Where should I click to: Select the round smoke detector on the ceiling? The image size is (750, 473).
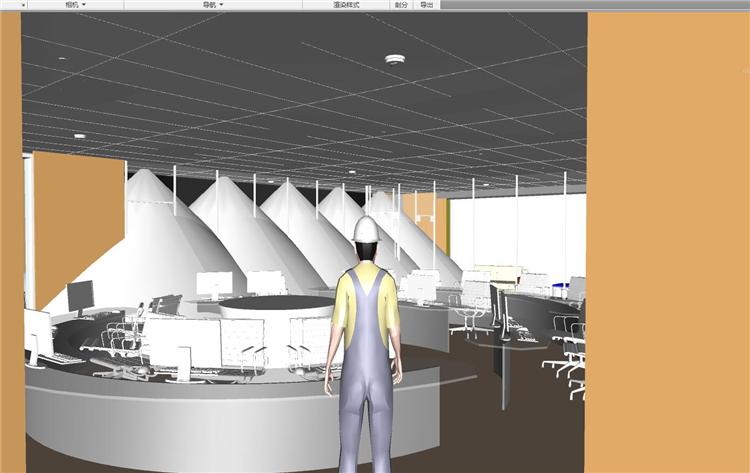click(x=395, y=59)
